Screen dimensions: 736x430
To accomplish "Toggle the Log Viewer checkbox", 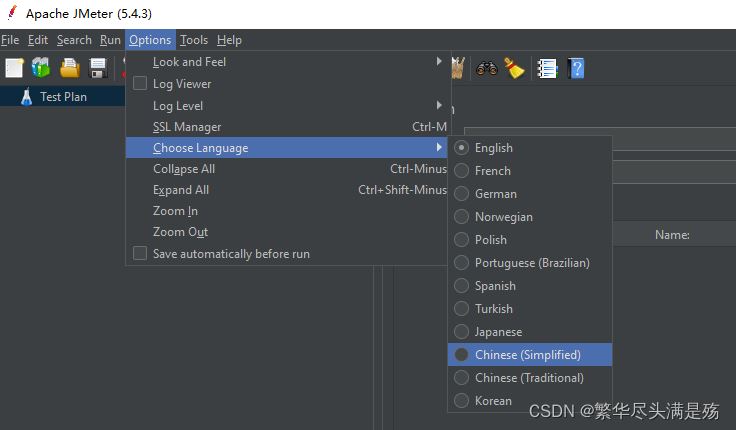I will [x=140, y=84].
